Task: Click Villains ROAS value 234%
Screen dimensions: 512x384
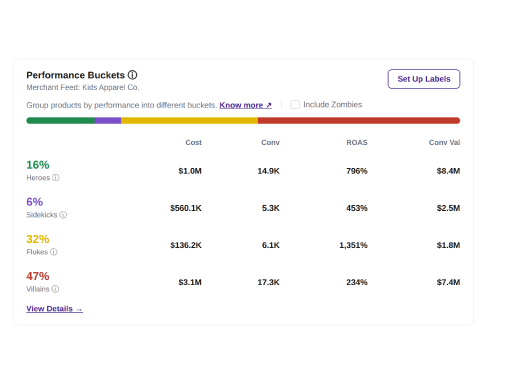Action: coord(357,282)
